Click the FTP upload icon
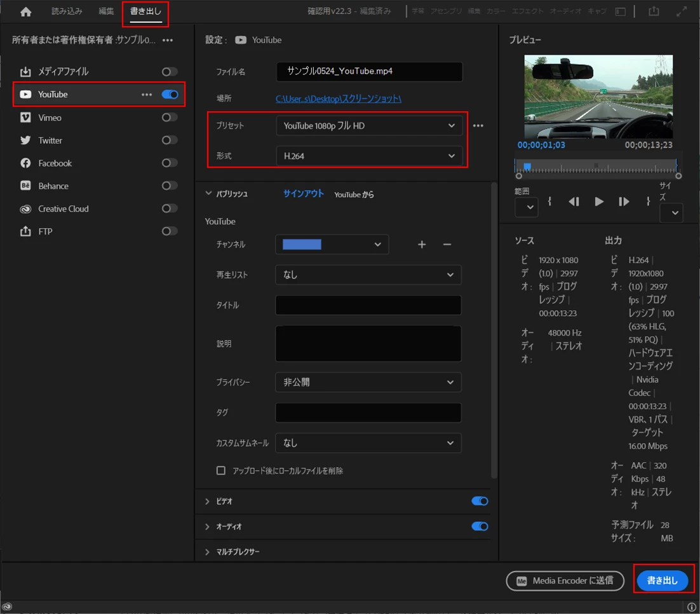Screen dimensions: 700x614 point(25,231)
